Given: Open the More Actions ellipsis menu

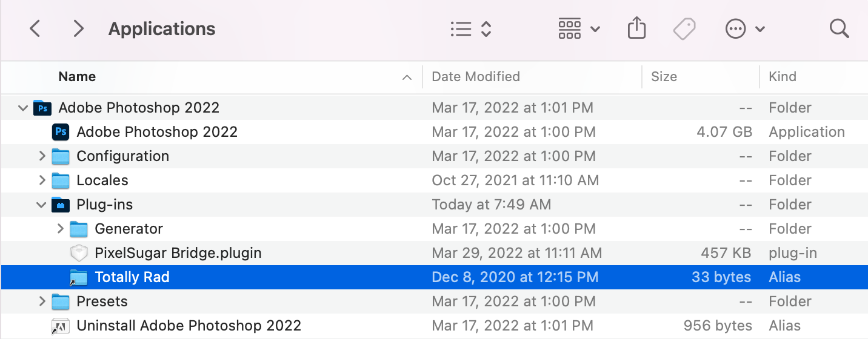Looking at the screenshot, I should pos(745,28).
